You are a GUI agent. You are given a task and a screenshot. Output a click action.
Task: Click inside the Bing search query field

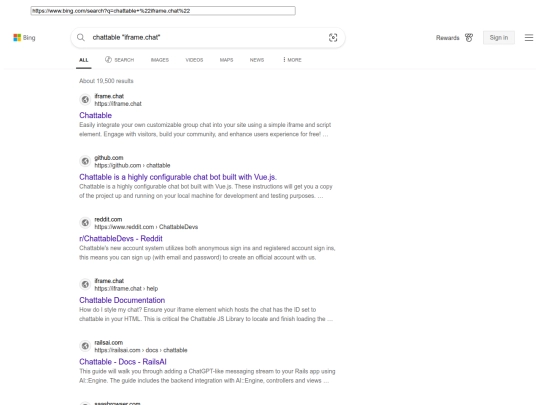click(207, 38)
